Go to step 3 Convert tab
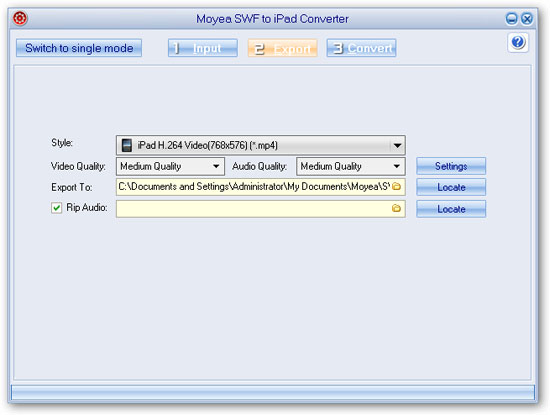The width and height of the screenshot is (550, 415). [362, 48]
